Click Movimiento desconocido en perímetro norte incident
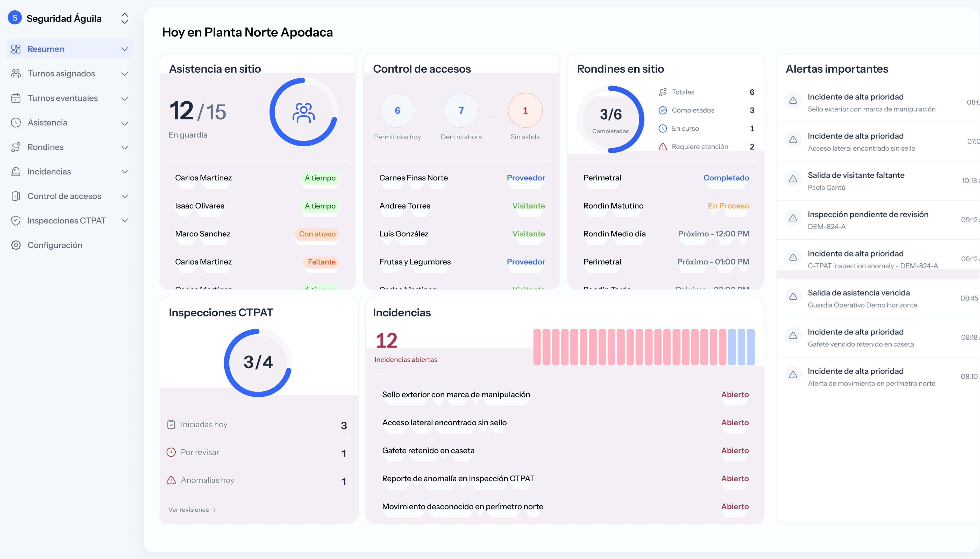This screenshot has width=980, height=559. [x=462, y=507]
